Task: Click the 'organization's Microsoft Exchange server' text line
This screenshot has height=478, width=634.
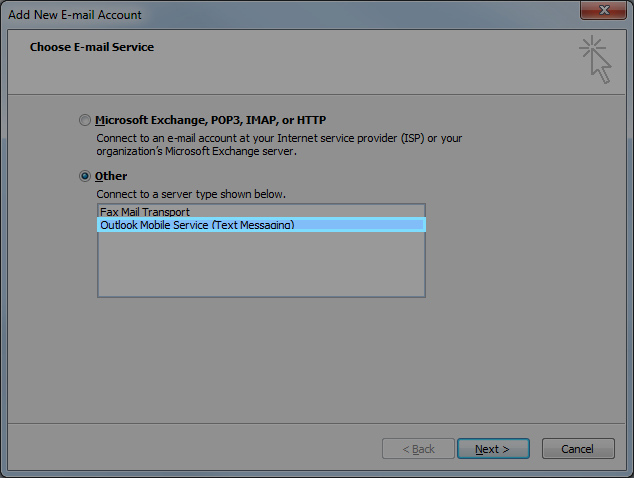Action: pyautogui.click(x=196, y=152)
